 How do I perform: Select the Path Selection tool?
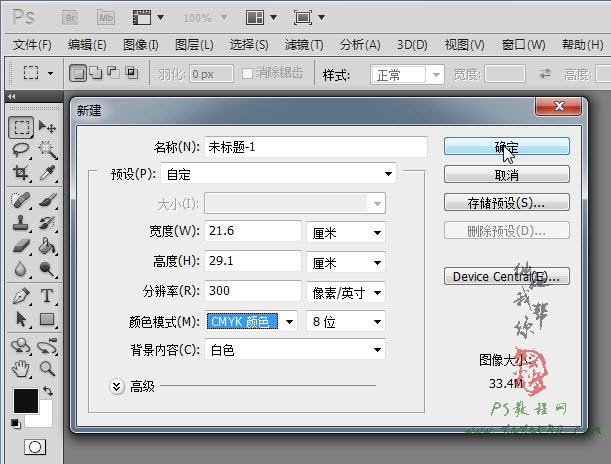(21, 319)
